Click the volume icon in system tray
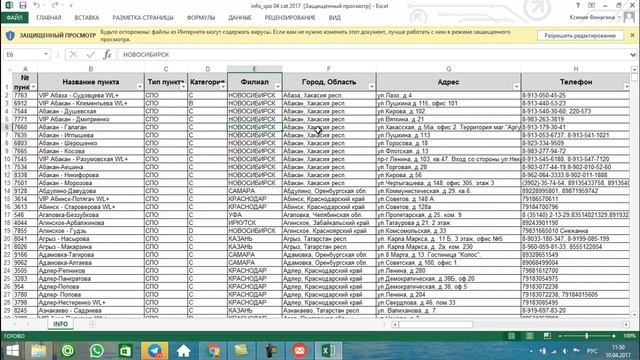The width and height of the screenshot is (640, 360). [565, 351]
